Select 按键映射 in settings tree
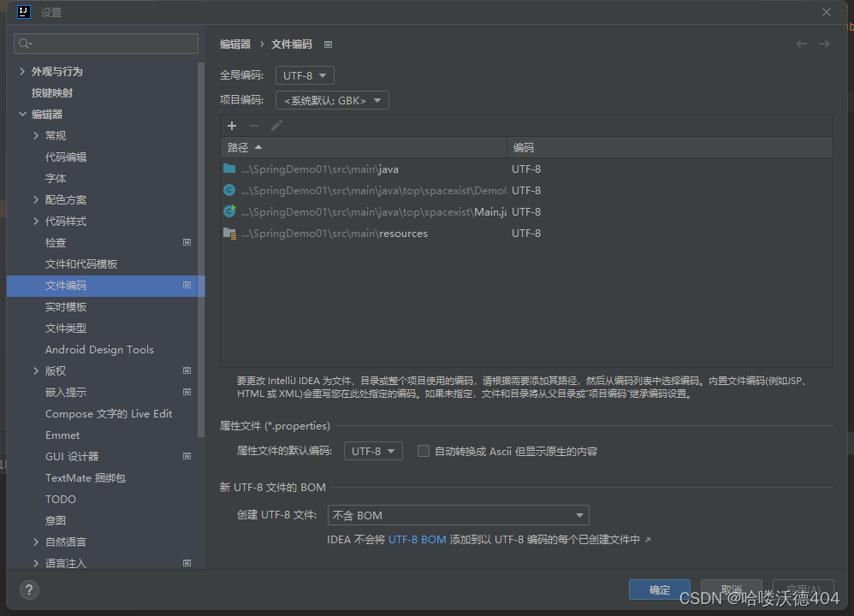 (x=52, y=92)
